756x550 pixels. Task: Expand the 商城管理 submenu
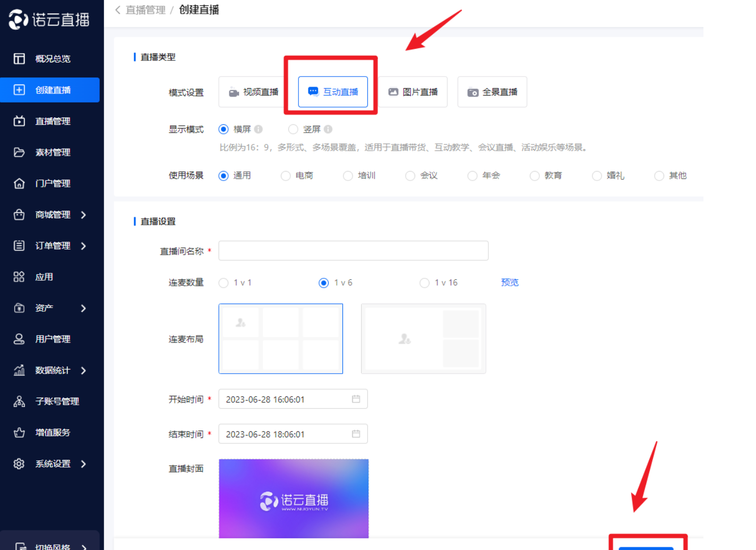(x=83, y=215)
